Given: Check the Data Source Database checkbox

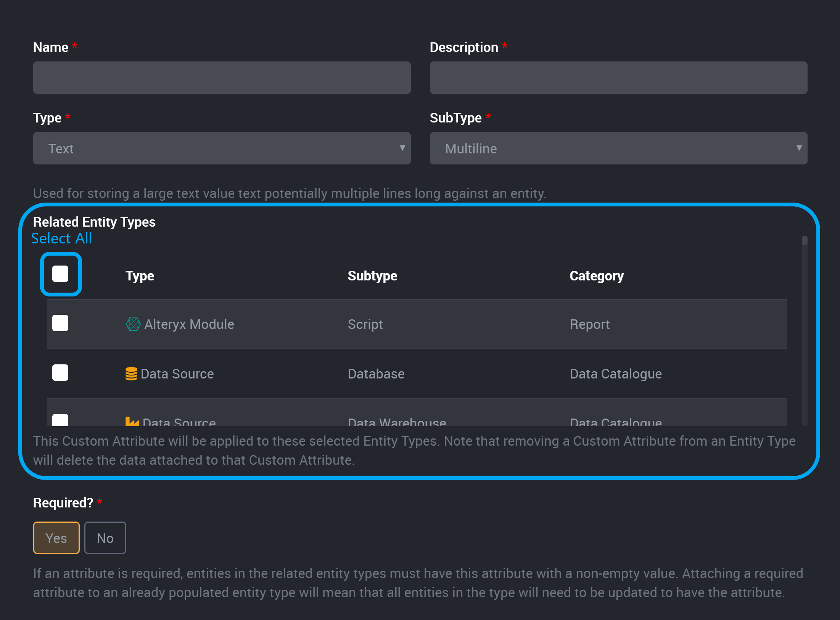Looking at the screenshot, I should 60,373.
